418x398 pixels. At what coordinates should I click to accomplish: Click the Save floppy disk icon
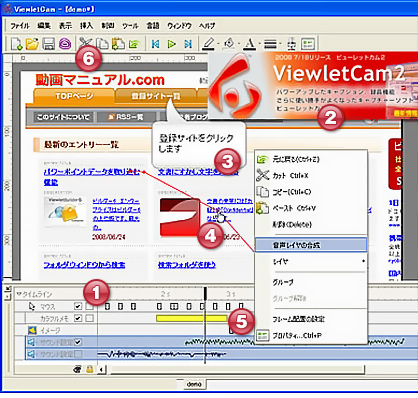click(x=49, y=44)
